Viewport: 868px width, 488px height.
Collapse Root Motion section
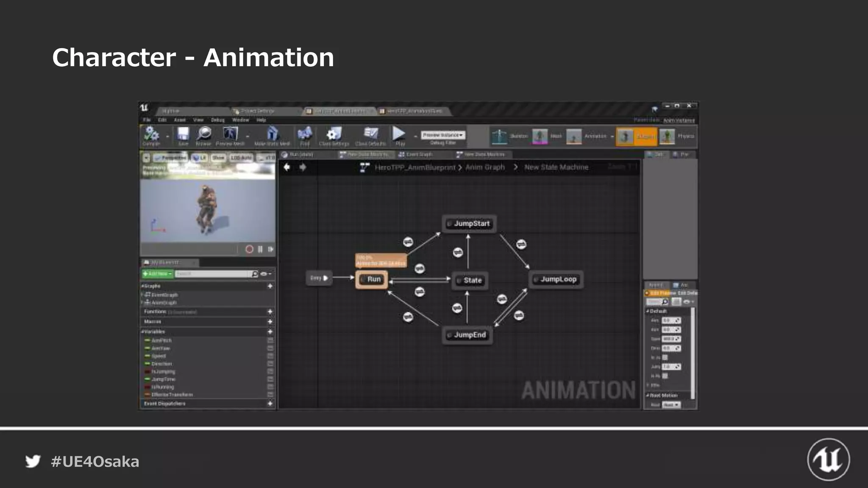pos(648,395)
